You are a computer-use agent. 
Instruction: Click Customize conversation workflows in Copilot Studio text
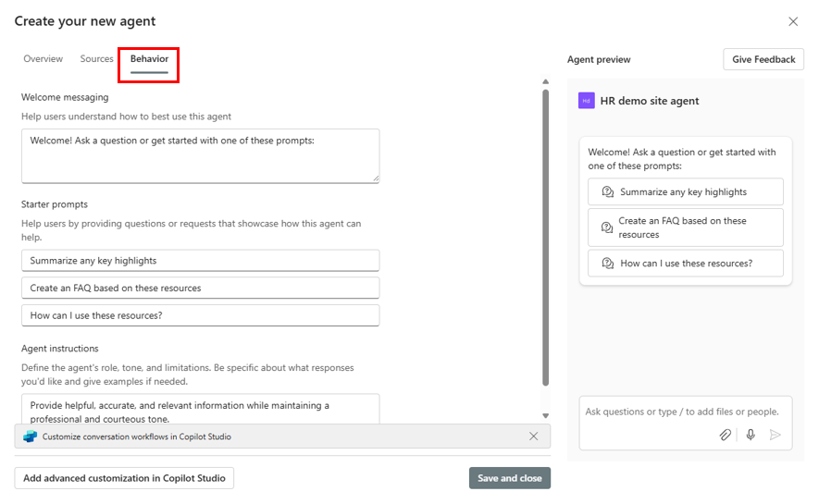tap(137, 436)
